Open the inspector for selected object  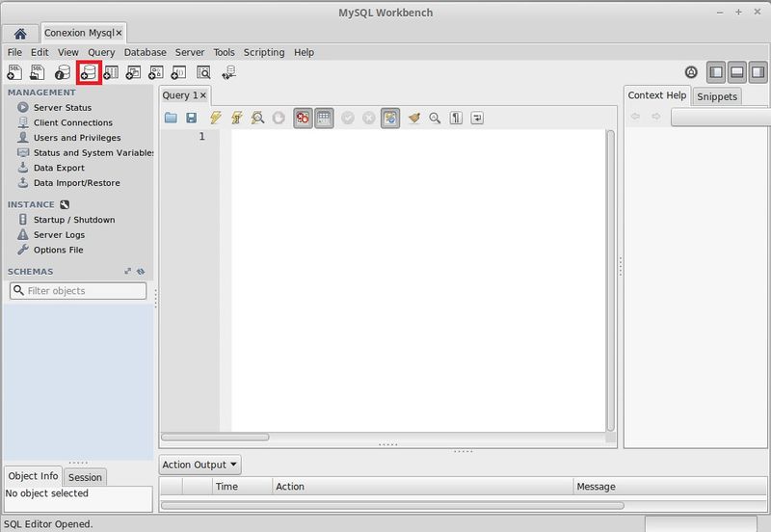pyautogui.click(x=63, y=73)
